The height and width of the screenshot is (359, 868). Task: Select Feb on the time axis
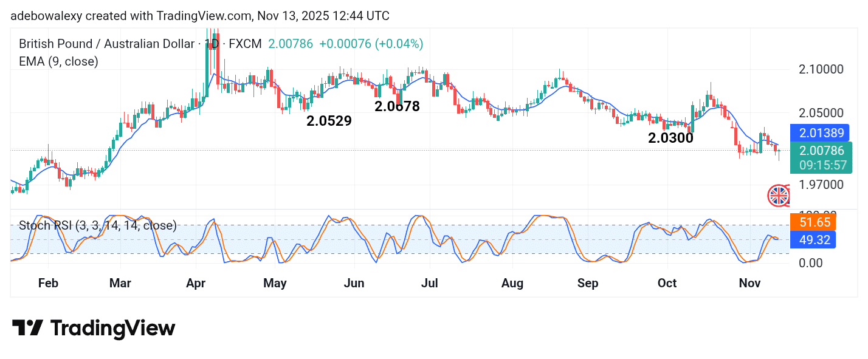pyautogui.click(x=48, y=283)
